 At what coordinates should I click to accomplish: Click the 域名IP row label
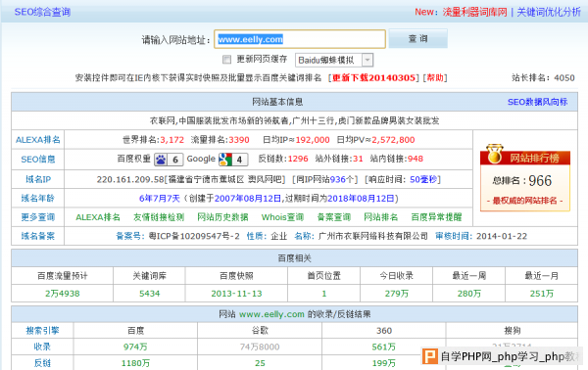(x=38, y=179)
